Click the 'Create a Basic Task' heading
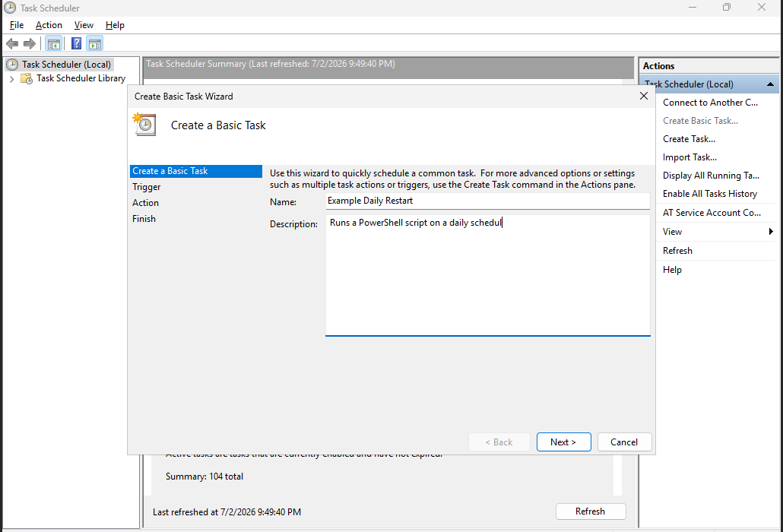The width and height of the screenshot is (783, 532). pyautogui.click(x=218, y=125)
